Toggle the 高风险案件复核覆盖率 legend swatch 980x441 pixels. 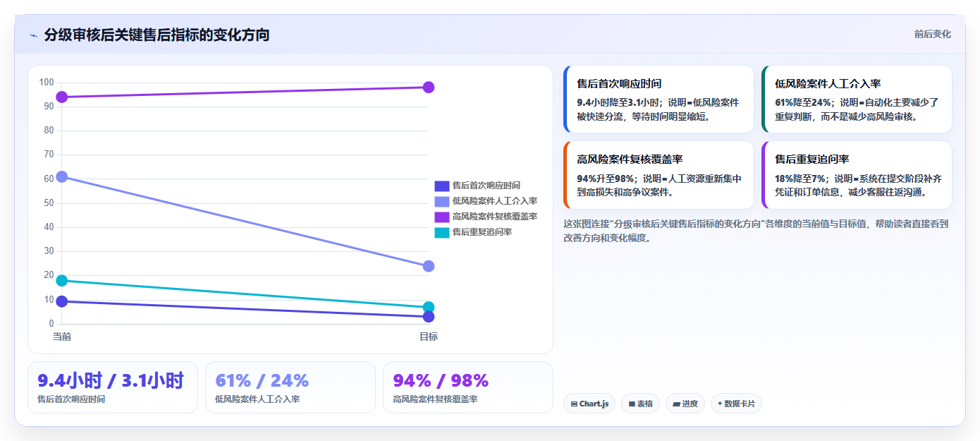441,217
